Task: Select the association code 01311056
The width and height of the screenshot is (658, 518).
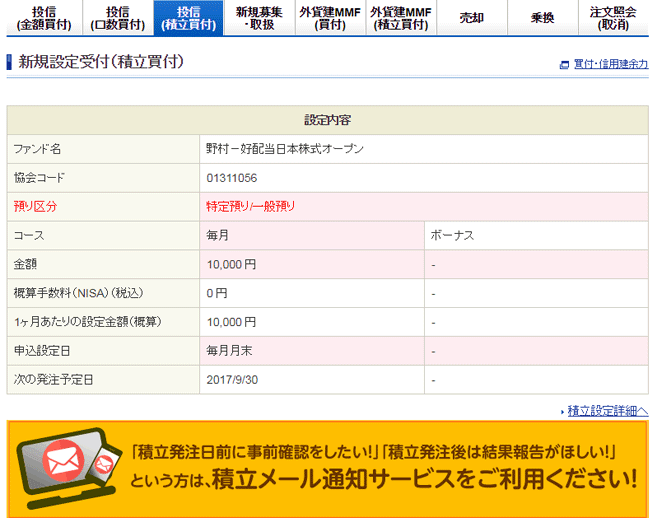Action: click(232, 178)
